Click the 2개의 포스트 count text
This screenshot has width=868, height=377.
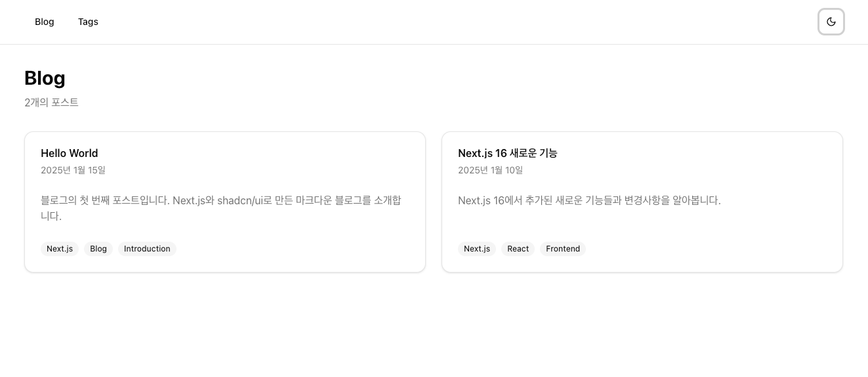point(51,102)
